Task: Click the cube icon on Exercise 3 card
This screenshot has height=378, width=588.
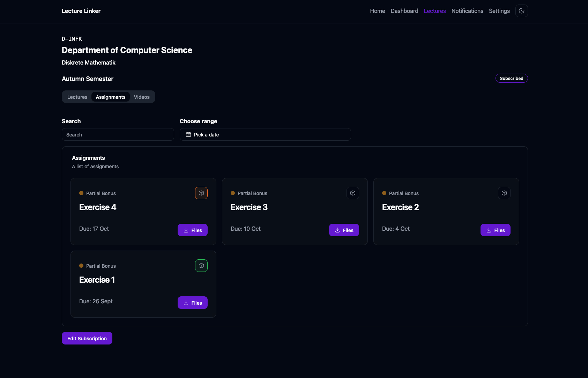Action: [353, 193]
